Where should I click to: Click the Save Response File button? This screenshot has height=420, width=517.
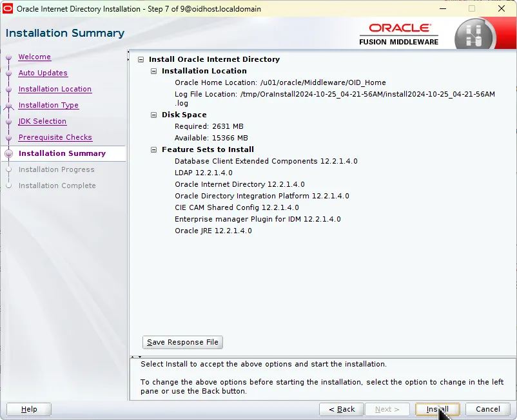[x=182, y=342]
